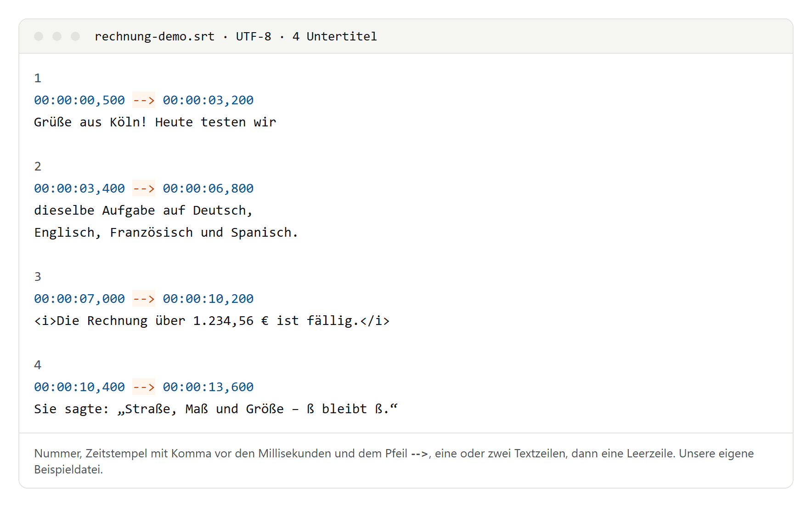This screenshot has height=507, width=812.
Task: Click subtitle index number 1
Action: coord(38,78)
